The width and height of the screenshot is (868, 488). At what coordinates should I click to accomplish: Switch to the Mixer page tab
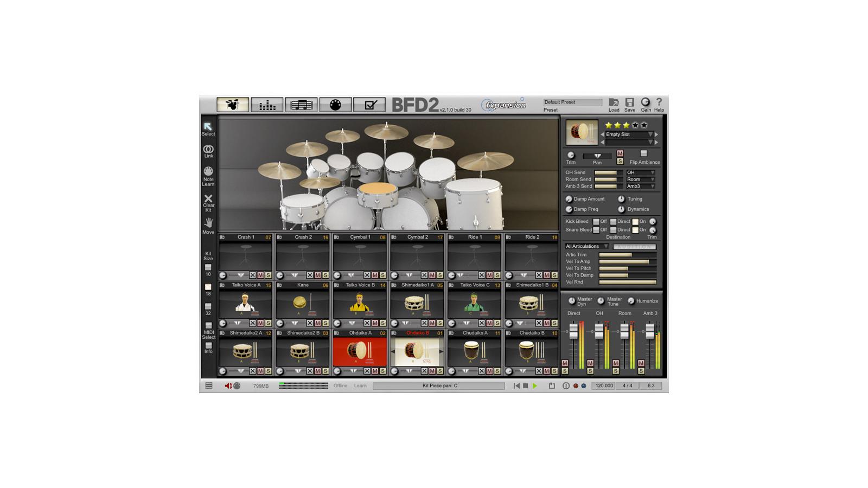tap(267, 105)
